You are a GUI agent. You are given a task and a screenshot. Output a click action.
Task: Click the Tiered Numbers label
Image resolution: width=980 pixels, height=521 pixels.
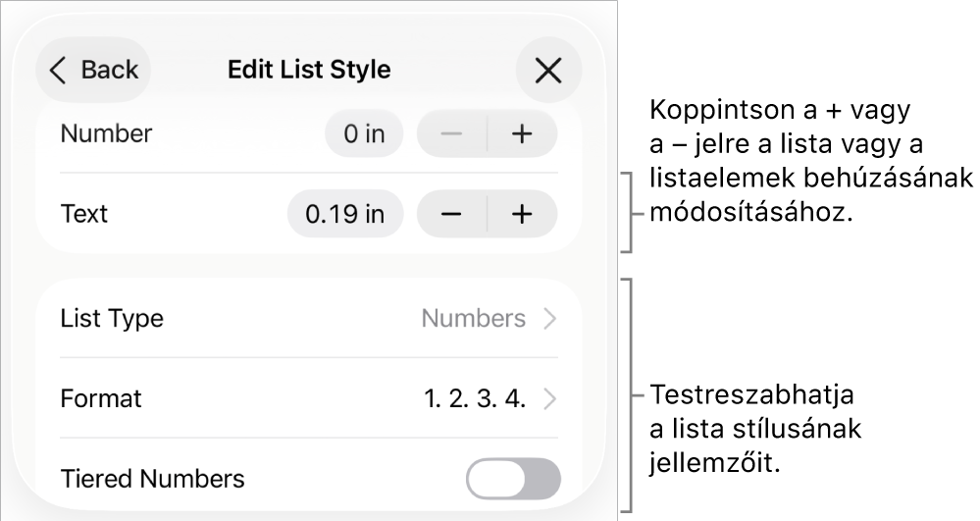click(x=152, y=479)
